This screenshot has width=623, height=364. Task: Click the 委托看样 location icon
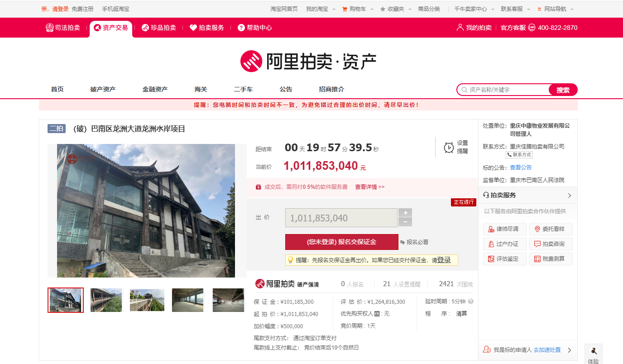537,229
